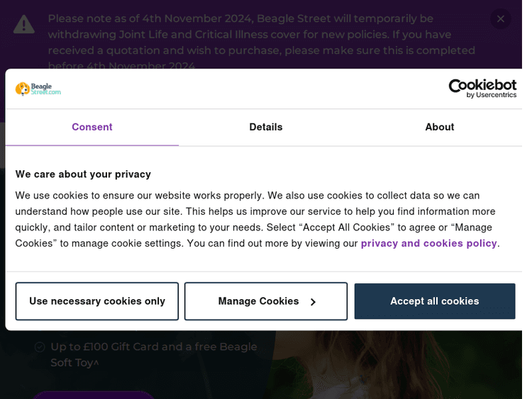The width and height of the screenshot is (532, 399).
Task: Click the checkmark circle beside Gift Card offer
Action: coord(39,347)
